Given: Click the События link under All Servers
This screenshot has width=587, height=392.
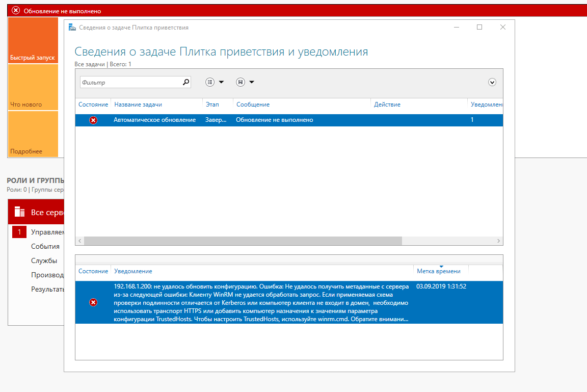Looking at the screenshot, I should [x=45, y=246].
